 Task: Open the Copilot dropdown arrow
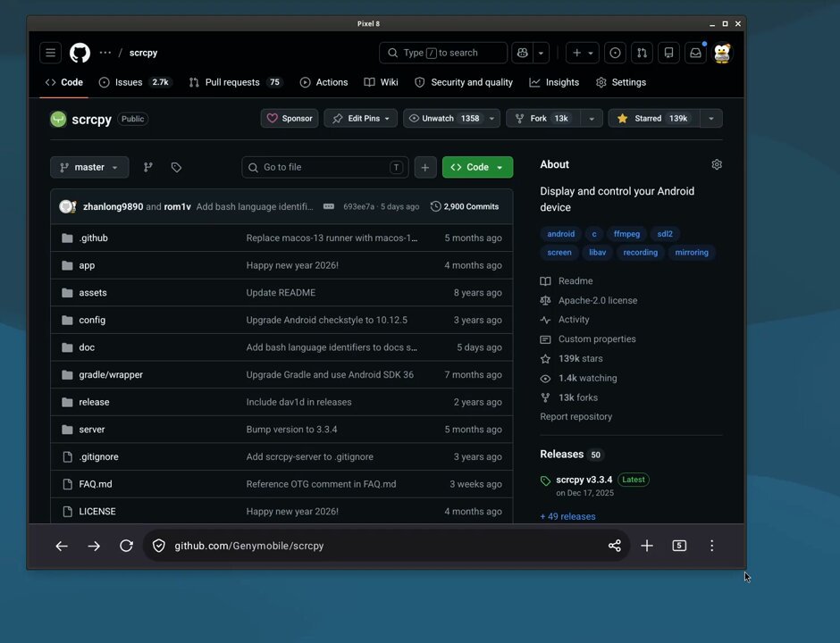pos(541,53)
